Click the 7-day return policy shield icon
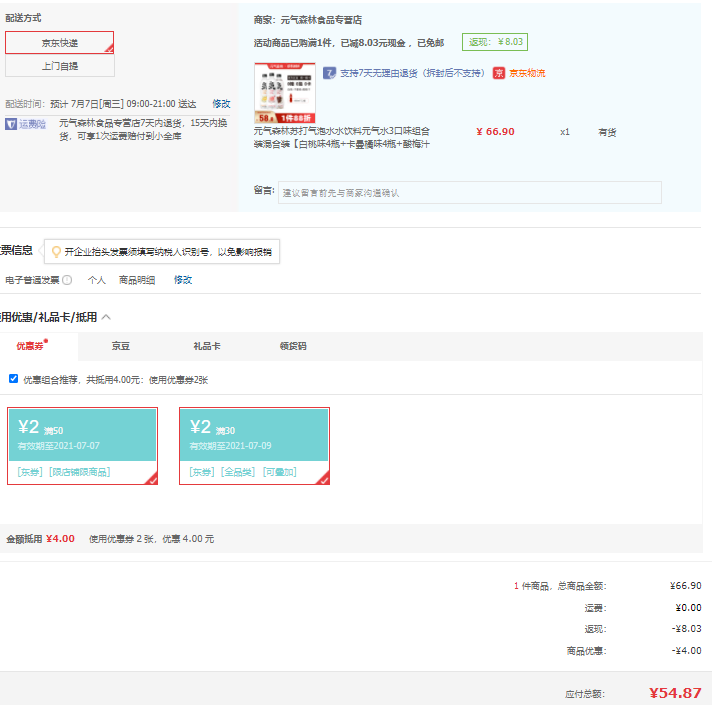 click(330, 73)
